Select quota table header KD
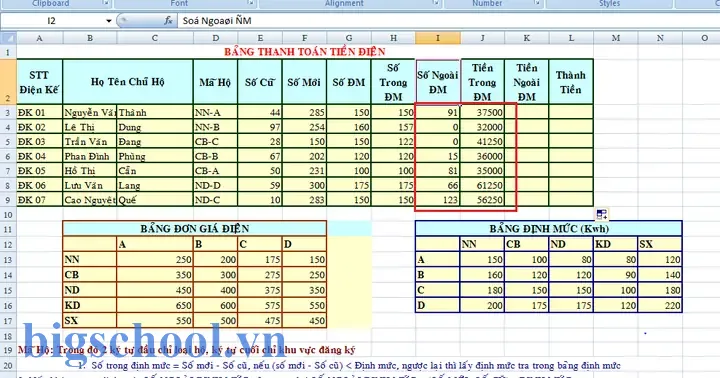Viewport: 720px width, 378px height. (616, 244)
